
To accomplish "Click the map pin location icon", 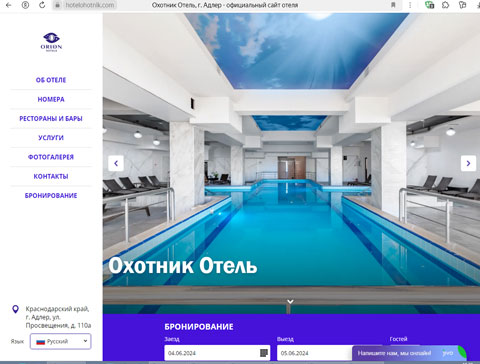I will pyautogui.click(x=15, y=309).
